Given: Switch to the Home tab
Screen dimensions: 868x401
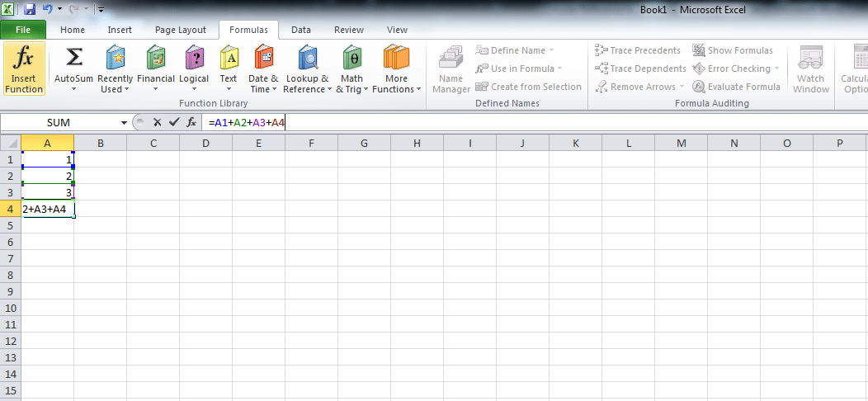Looking at the screenshot, I should click(x=73, y=30).
